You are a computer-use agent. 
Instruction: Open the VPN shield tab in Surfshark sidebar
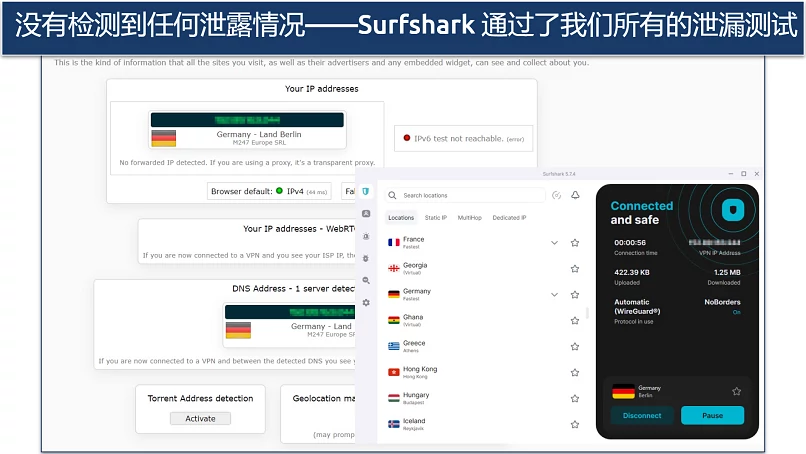365,191
